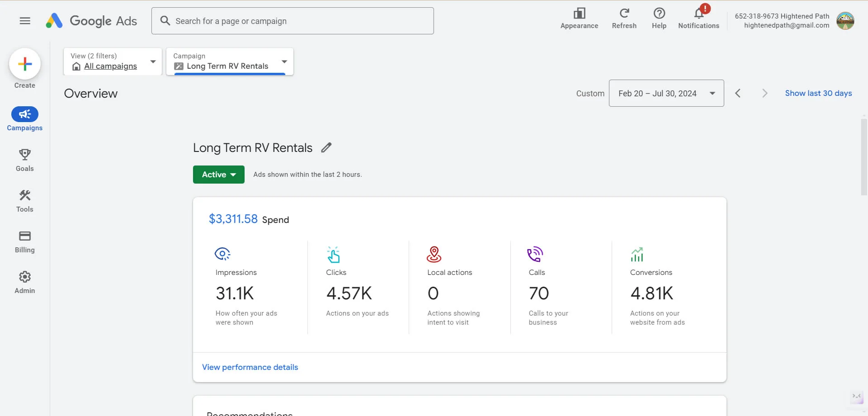The image size is (868, 416).
Task: Click the search bar for pages or campaigns
Action: (292, 21)
